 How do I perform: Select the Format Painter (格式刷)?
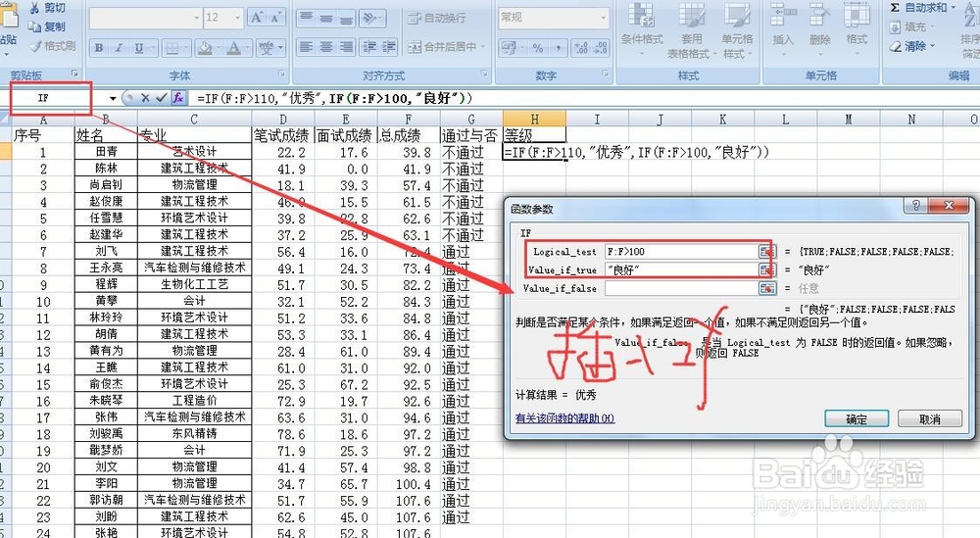[52, 46]
